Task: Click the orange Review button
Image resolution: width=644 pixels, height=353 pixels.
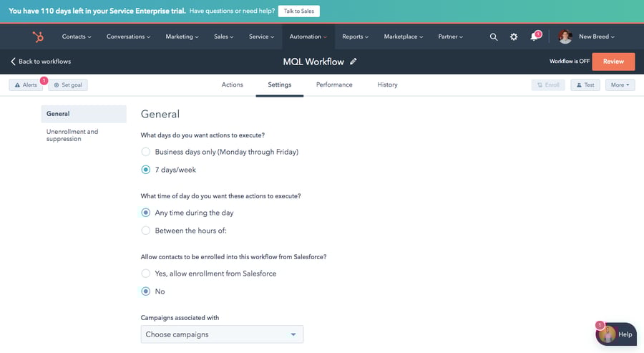Action: (613, 62)
